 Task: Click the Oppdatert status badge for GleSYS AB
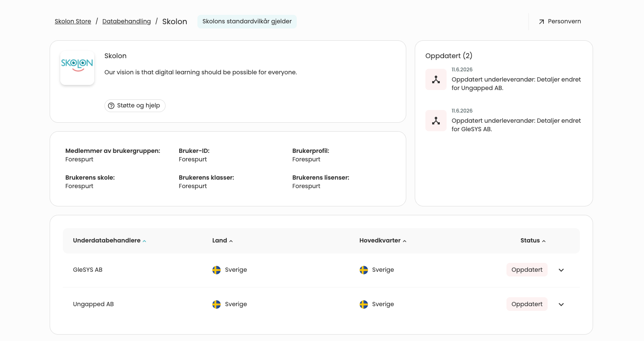(527, 270)
